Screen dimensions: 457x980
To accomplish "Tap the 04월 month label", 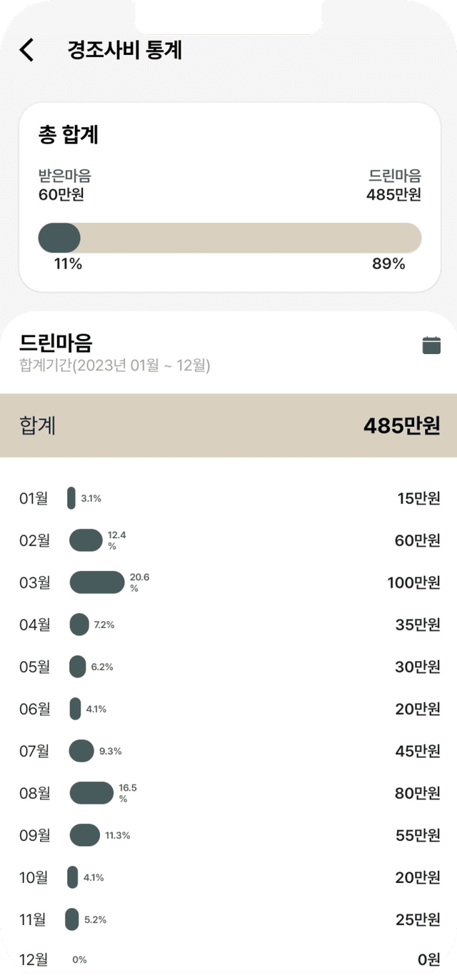I will point(35,625).
